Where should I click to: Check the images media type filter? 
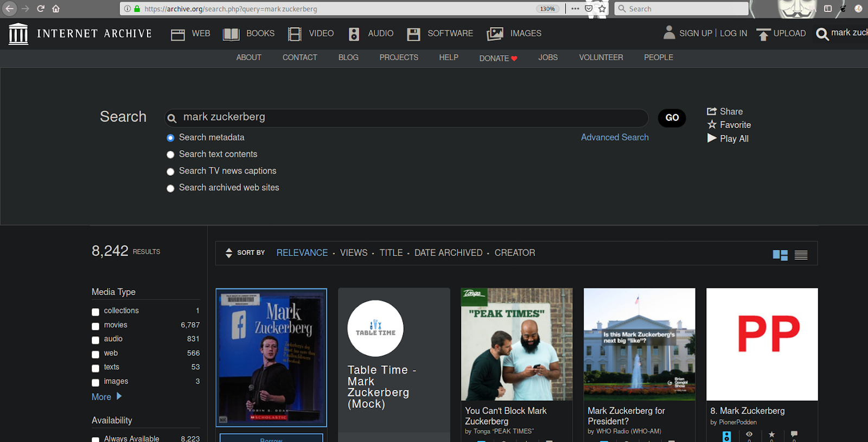coord(95,382)
